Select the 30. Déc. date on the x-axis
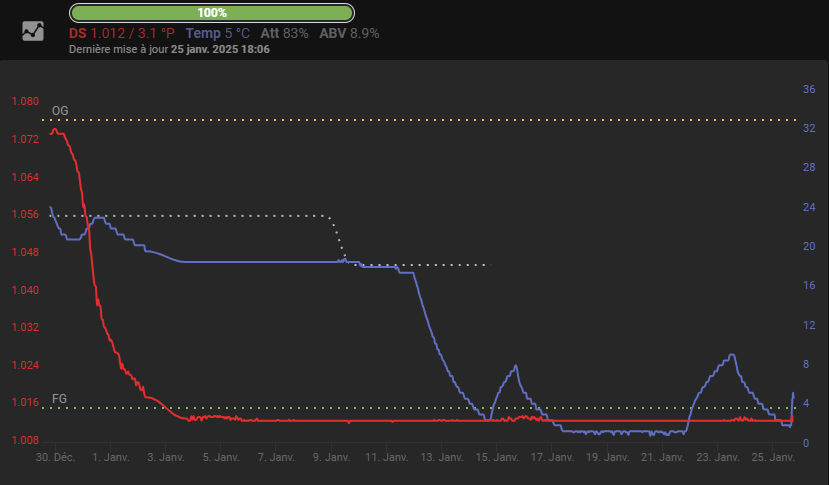 coord(56,457)
